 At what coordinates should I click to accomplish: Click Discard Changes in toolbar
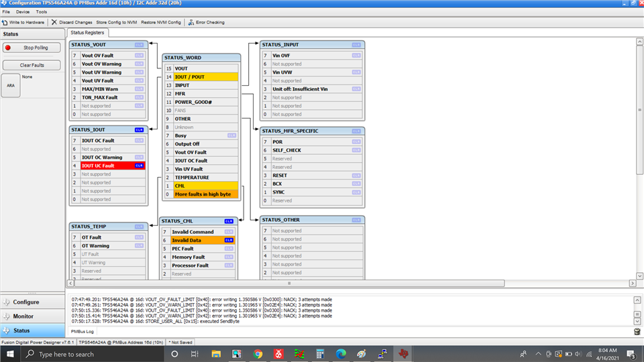(72, 22)
